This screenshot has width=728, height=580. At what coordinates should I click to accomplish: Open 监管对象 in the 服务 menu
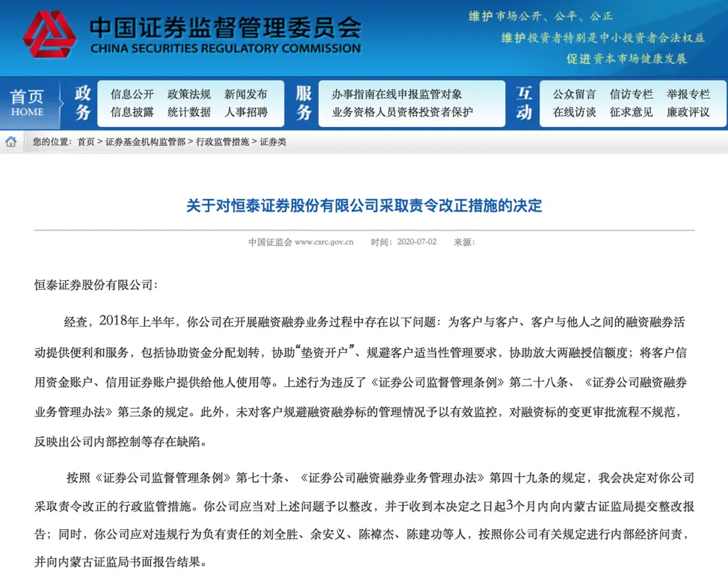pyautogui.click(x=440, y=94)
